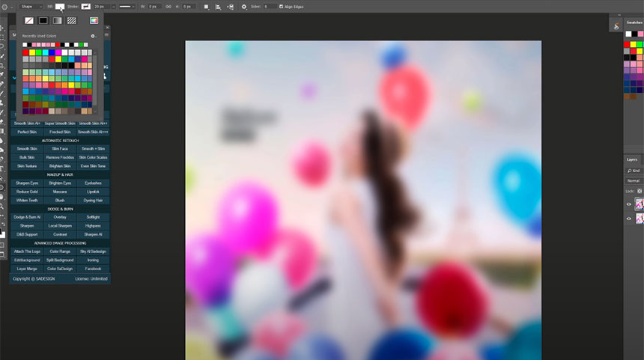Click the Highpass button
The height and width of the screenshot is (360, 644).
[94, 226]
